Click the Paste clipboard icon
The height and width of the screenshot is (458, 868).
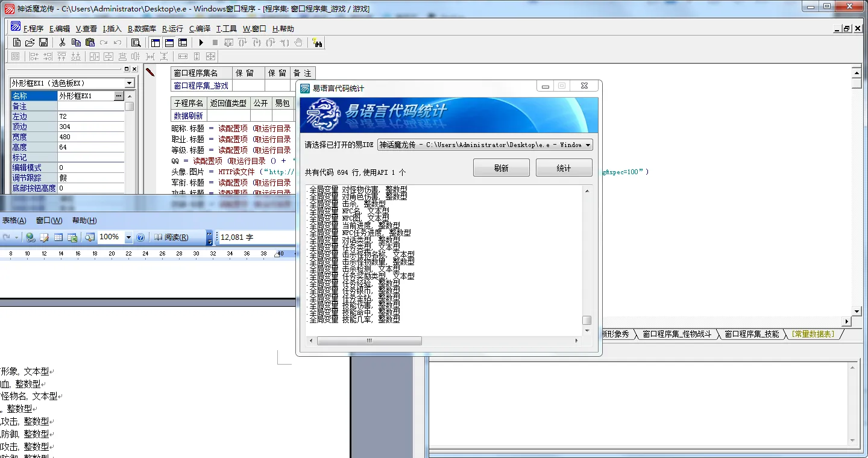point(90,43)
